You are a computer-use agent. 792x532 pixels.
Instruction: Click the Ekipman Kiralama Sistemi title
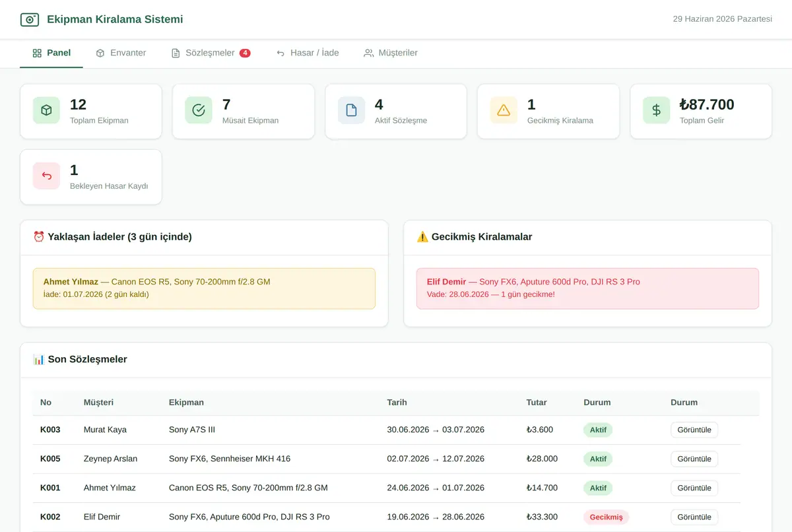click(115, 20)
